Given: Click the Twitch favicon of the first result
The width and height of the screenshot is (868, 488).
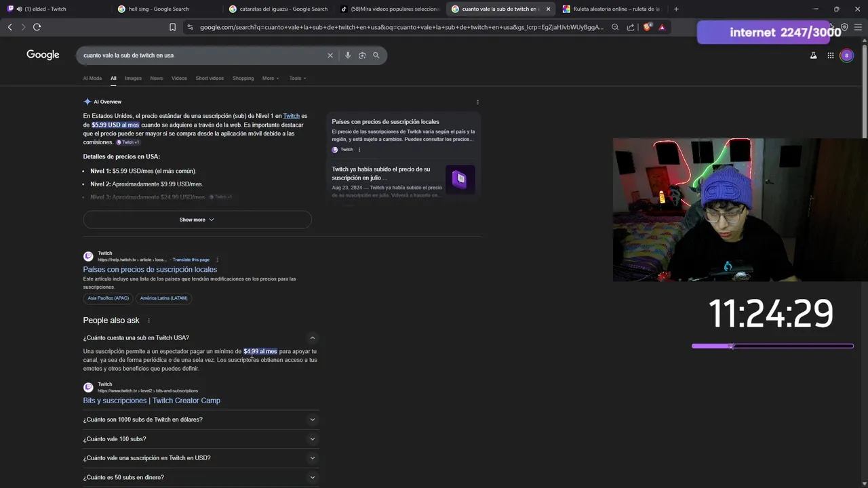Looking at the screenshot, I should point(88,256).
